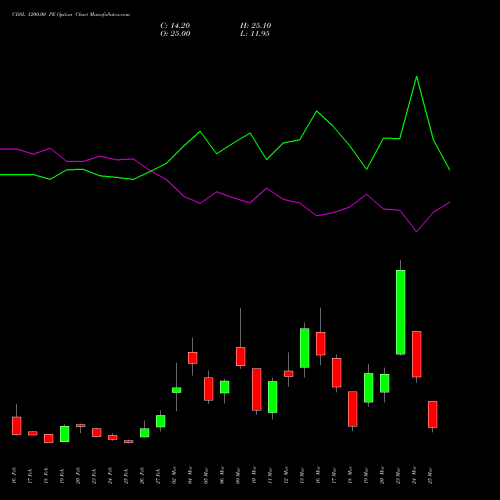Click the '27 Feb' date axis label
The width and height of the screenshot is (500, 500).
tap(158, 476)
